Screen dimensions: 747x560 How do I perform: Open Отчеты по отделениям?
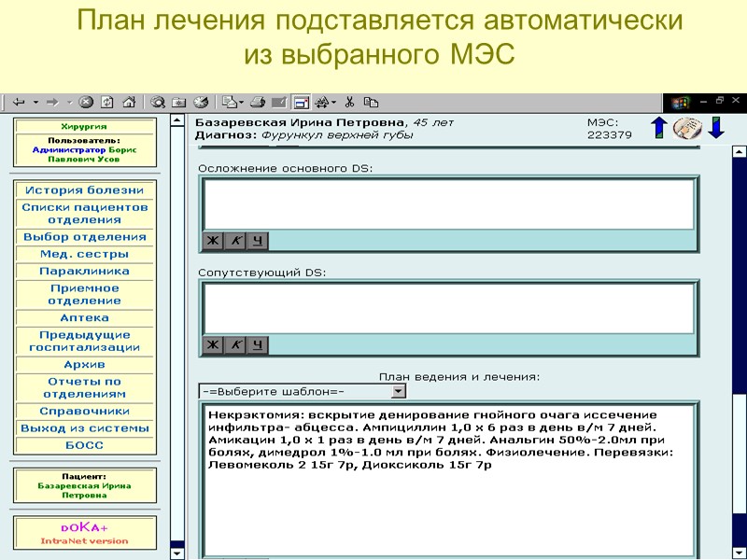(84, 387)
